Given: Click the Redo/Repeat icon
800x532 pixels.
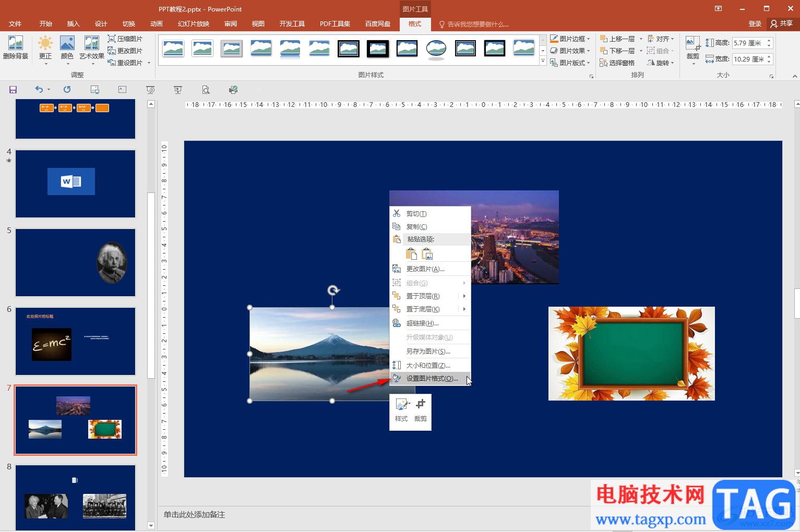Looking at the screenshot, I should click(x=67, y=90).
